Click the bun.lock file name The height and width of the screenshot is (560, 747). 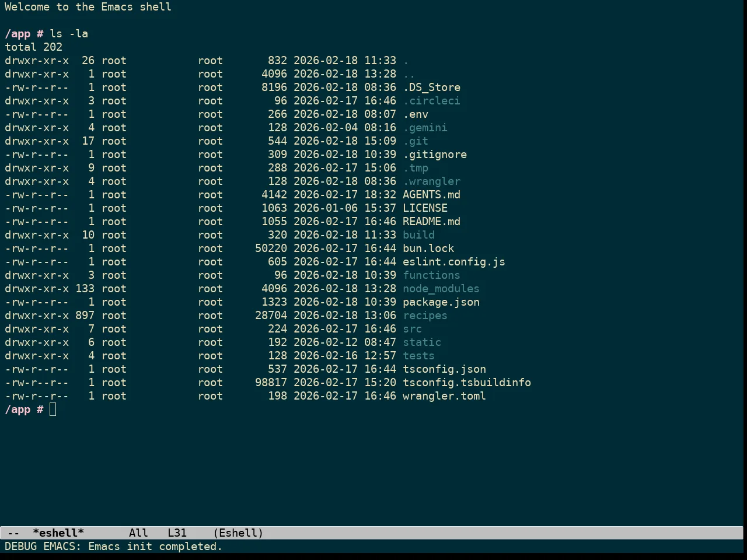pos(428,249)
